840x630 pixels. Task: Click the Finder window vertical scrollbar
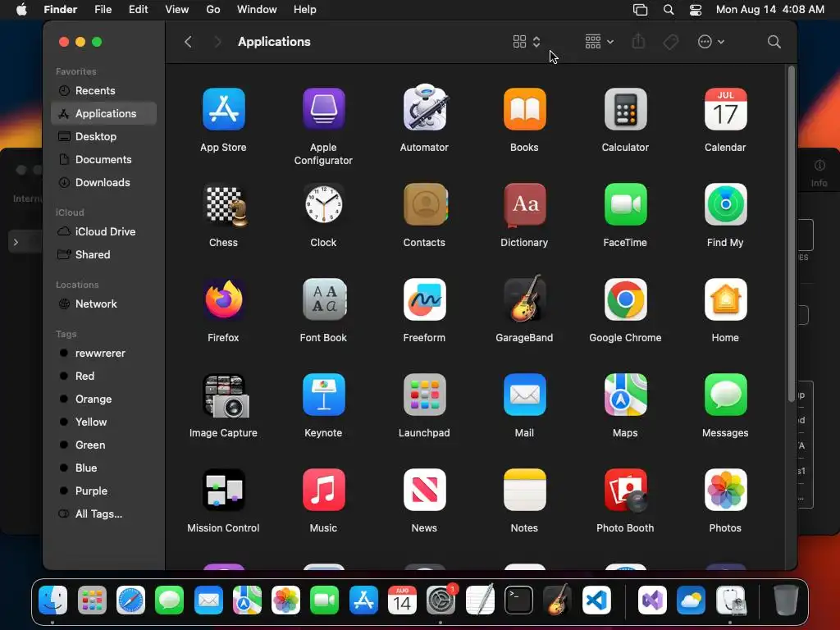792,233
